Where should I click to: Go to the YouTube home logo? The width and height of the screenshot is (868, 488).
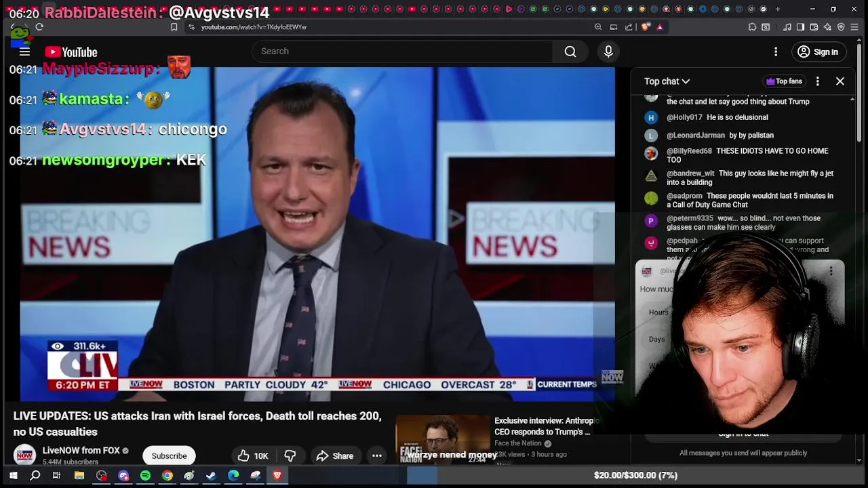[x=71, y=52]
